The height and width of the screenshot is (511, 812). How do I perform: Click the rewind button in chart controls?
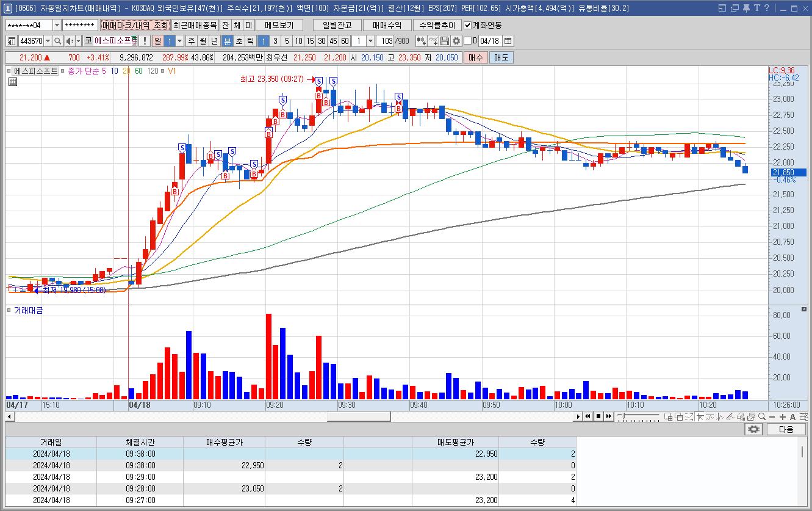tap(587, 416)
